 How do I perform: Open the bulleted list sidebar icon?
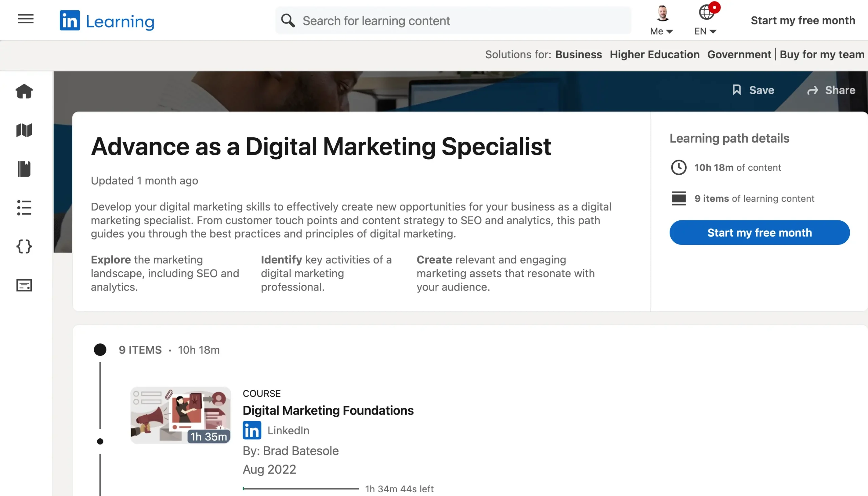pos(24,208)
